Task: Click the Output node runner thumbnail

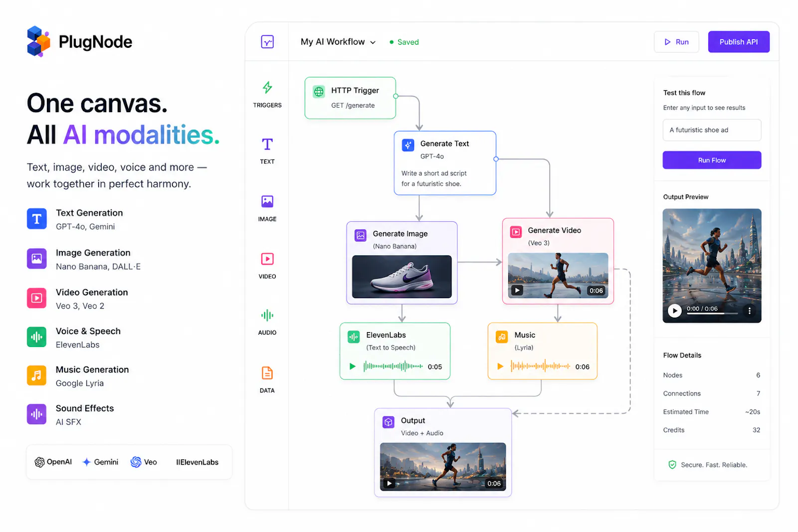Action: (443, 467)
